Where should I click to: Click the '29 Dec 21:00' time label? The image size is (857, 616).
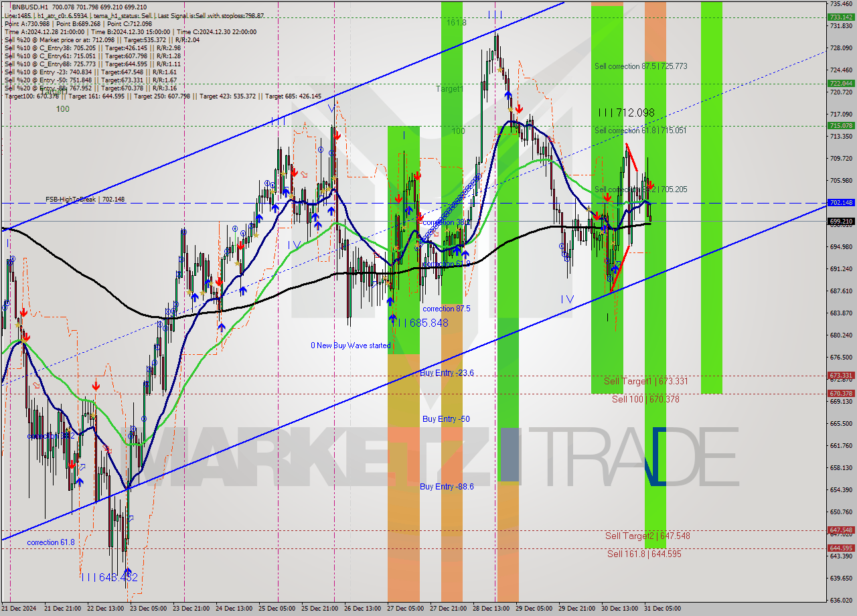[x=577, y=609]
